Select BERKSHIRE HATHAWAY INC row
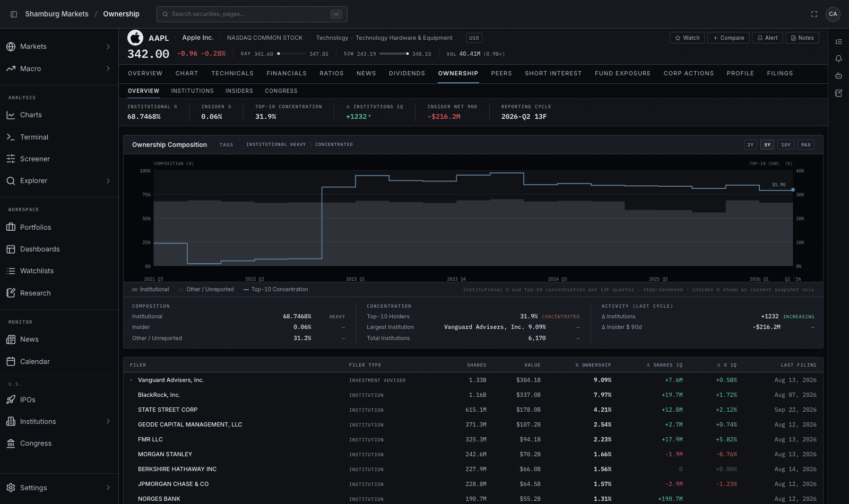The image size is (849, 504). pyautogui.click(x=473, y=470)
